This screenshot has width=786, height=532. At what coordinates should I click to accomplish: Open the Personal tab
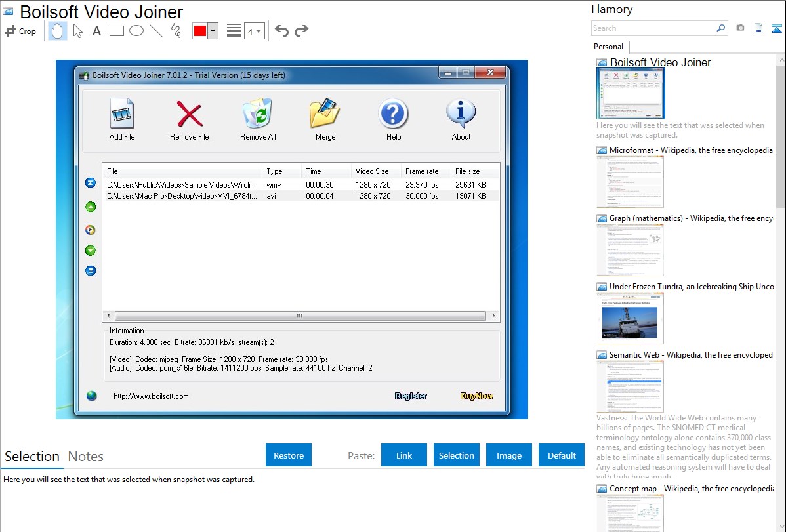pos(608,47)
